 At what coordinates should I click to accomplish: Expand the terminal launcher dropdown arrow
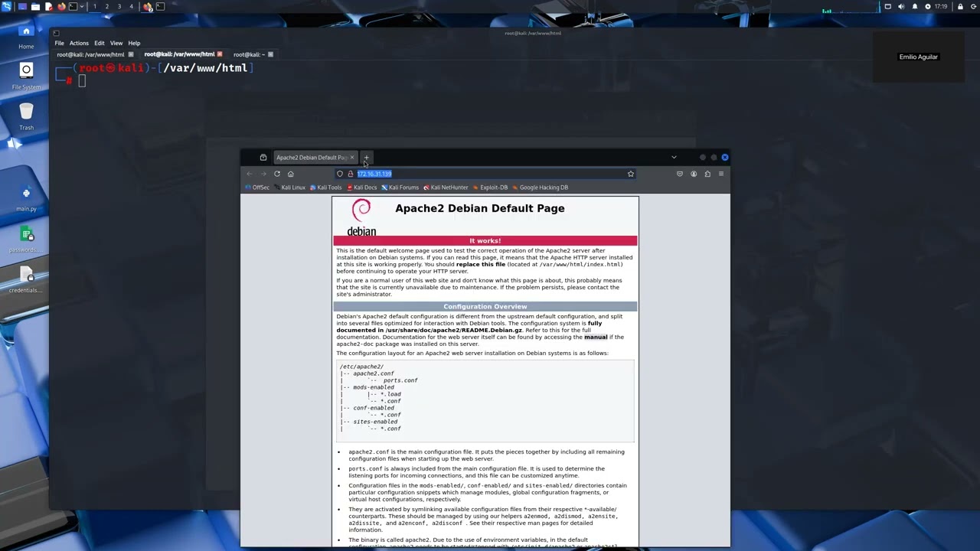click(x=82, y=6)
